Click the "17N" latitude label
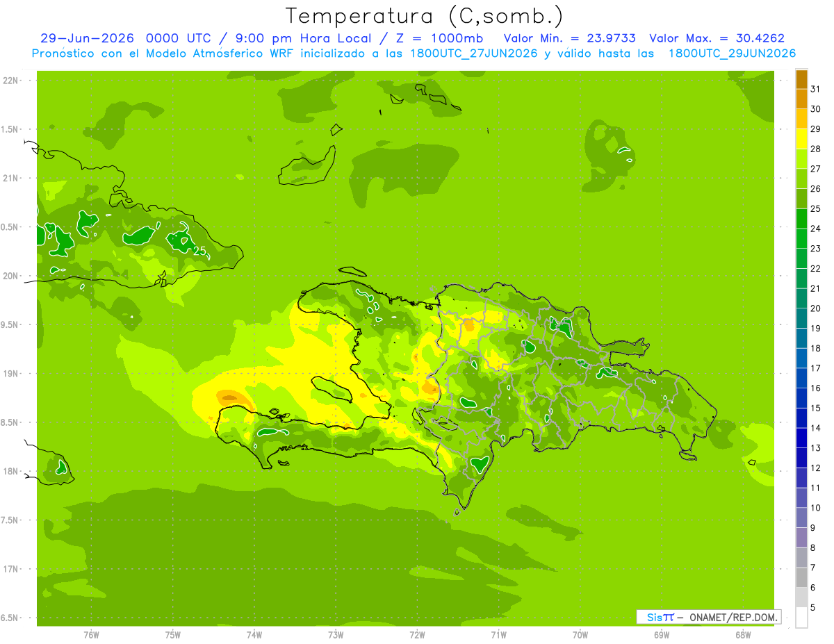This screenshot has height=644, width=834. tap(10, 569)
